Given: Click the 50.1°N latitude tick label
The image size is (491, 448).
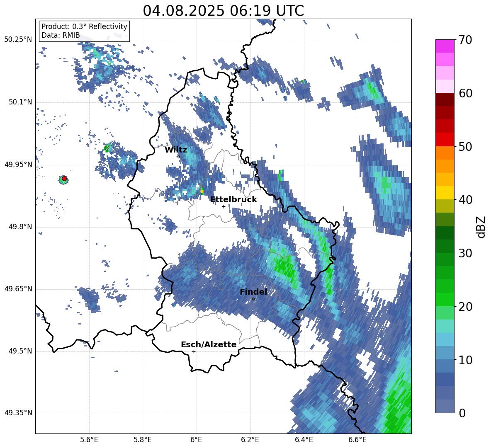Looking at the screenshot, I should point(20,102).
